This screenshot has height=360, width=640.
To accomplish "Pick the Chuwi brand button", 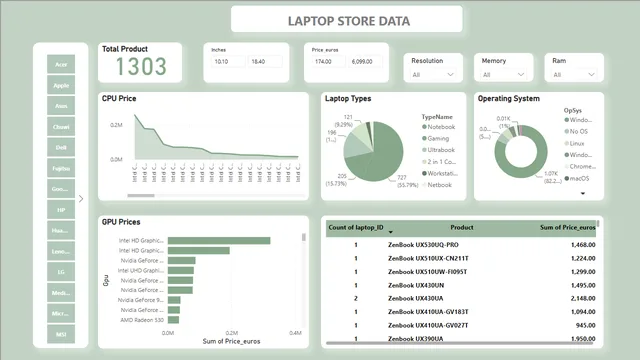I will 61,127.
